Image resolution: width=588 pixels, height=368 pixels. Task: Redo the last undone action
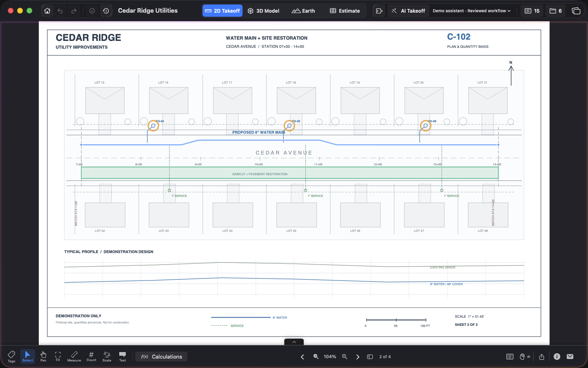click(x=74, y=11)
